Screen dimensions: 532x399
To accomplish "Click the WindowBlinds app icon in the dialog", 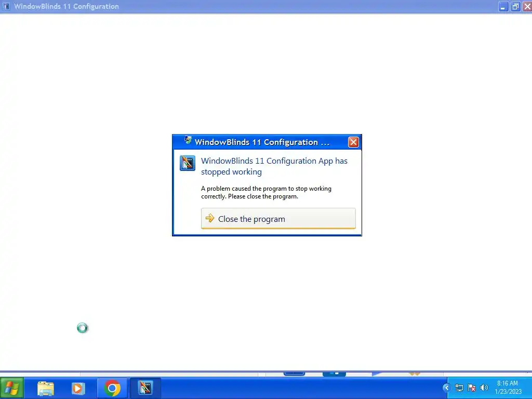I will (x=187, y=163).
